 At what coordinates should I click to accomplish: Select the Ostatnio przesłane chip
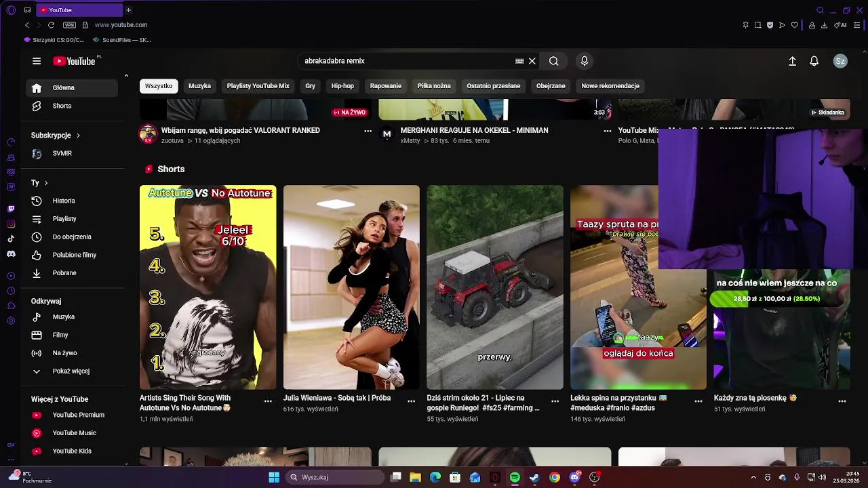pos(494,86)
